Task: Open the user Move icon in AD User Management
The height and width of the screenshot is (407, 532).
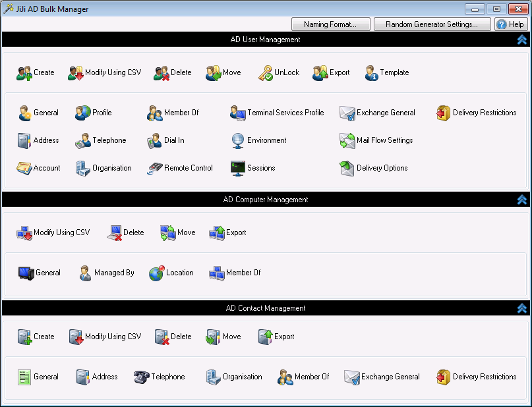Action: [x=214, y=73]
